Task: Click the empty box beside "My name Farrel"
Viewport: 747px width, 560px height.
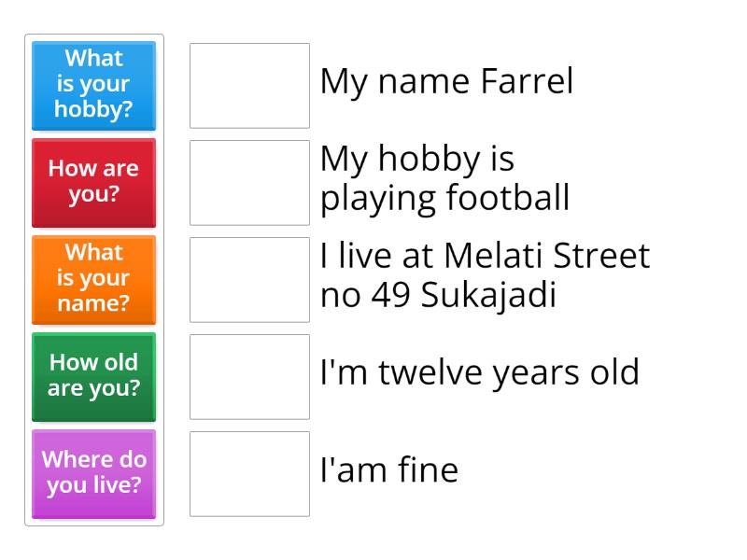Action: point(249,83)
